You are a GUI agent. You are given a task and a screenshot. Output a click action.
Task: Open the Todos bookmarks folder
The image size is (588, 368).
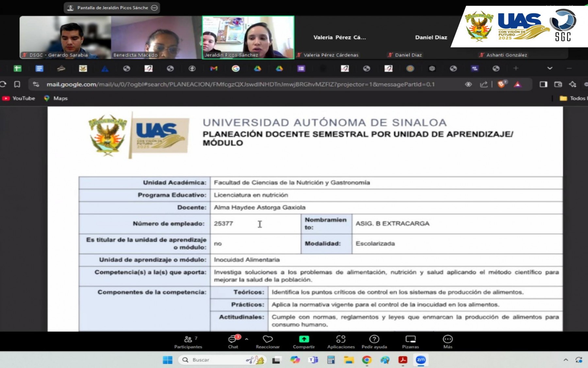coord(574,98)
